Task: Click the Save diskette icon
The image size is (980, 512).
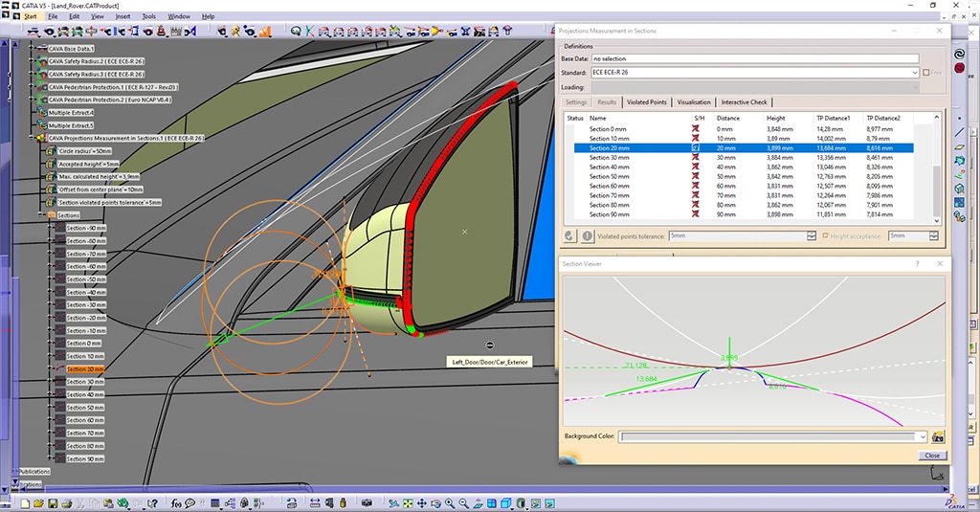Action: pos(53,503)
